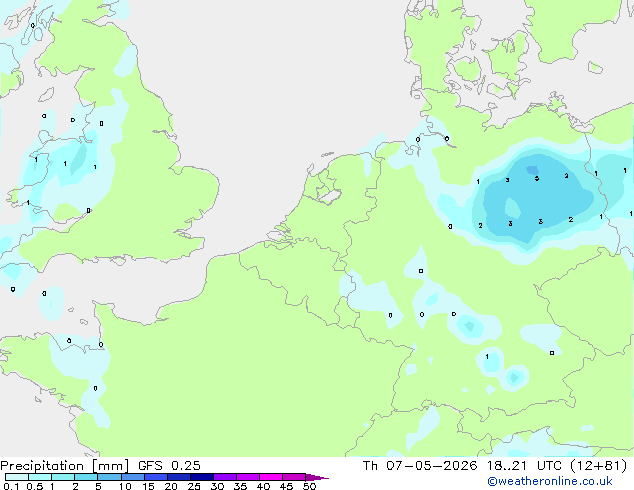The height and width of the screenshot is (490, 634).
Task: Click the '0.5' legend value
Action: (x=35, y=486)
